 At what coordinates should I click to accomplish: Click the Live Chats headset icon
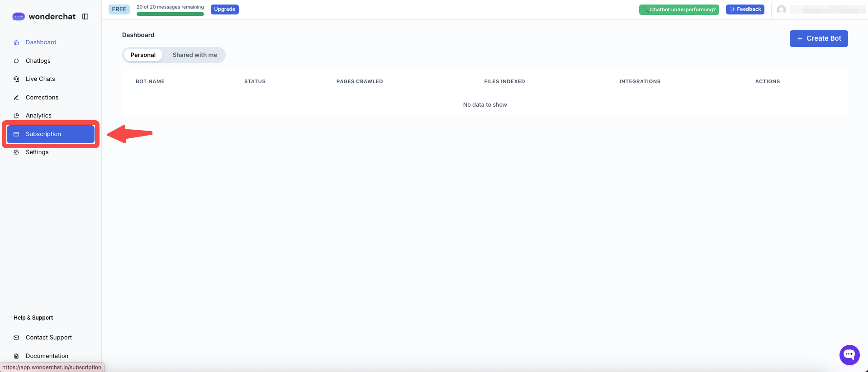tap(16, 79)
